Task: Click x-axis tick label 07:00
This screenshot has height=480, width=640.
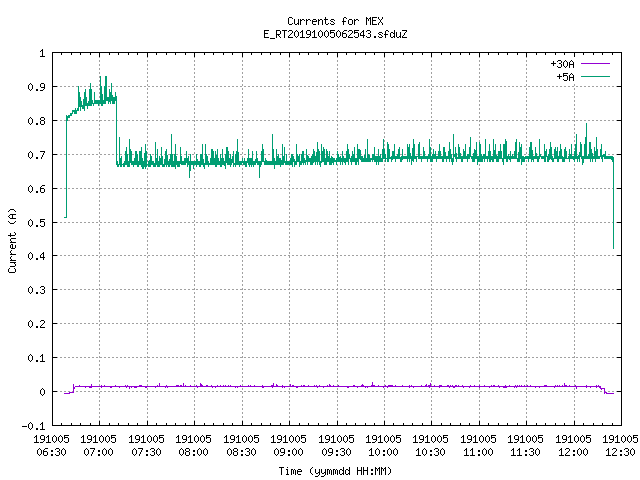Action: coord(98,452)
